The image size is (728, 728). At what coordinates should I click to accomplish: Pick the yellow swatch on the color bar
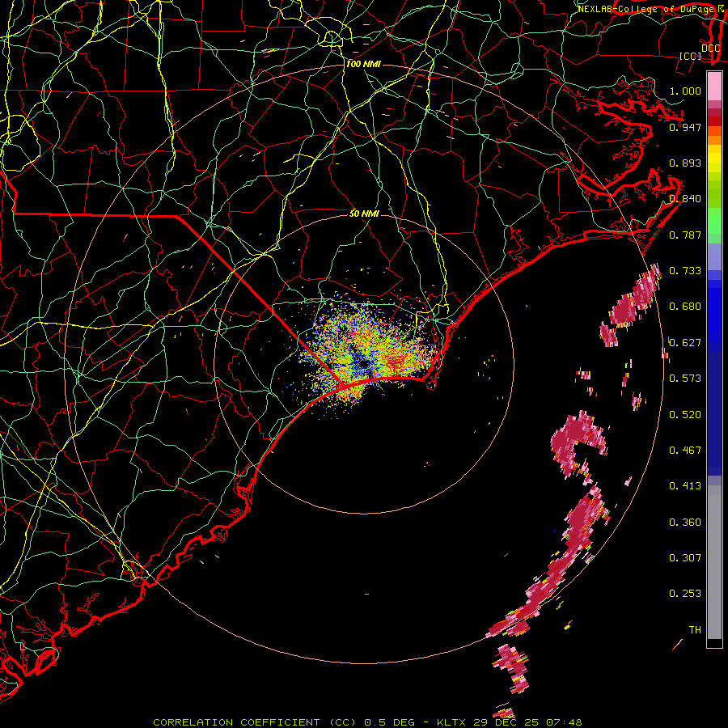(x=714, y=159)
